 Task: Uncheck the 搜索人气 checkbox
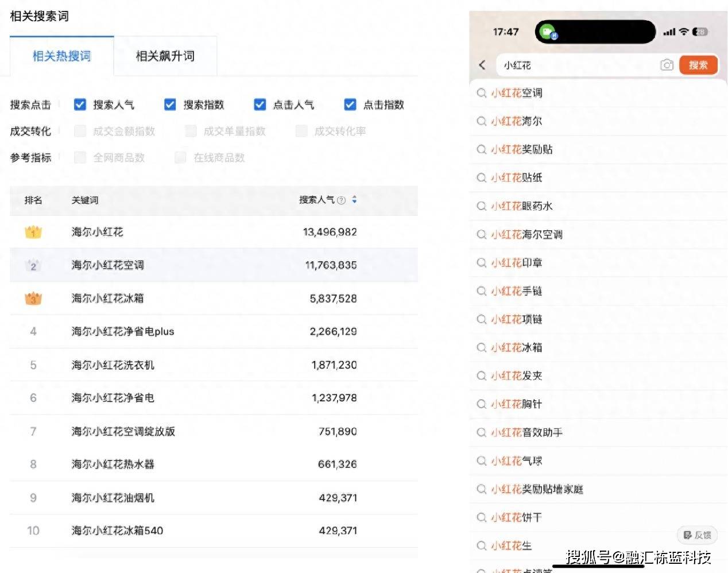point(80,104)
